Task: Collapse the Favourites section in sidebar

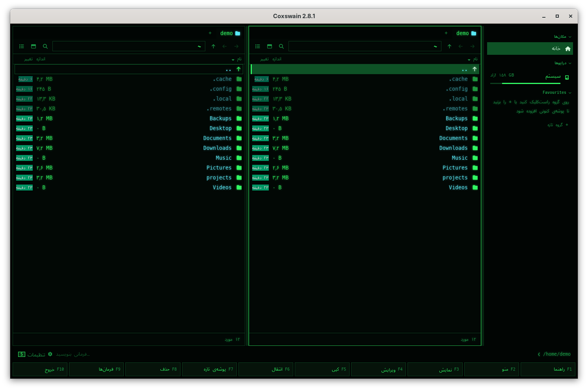Action: pyautogui.click(x=557, y=93)
